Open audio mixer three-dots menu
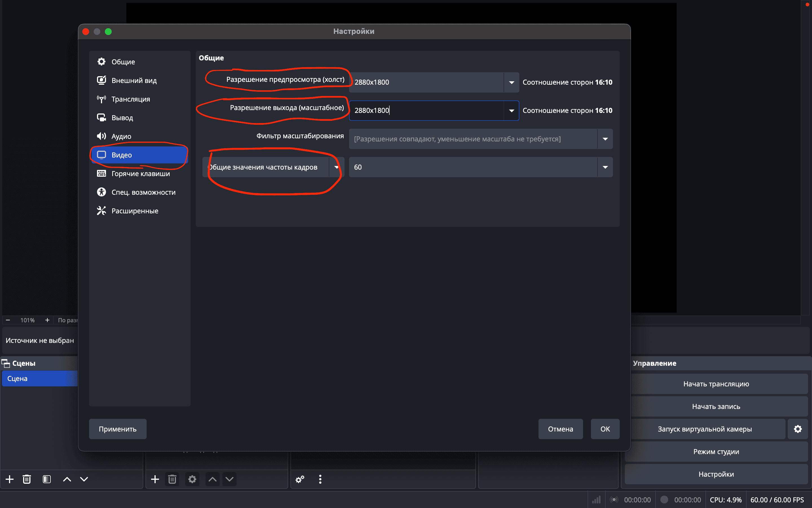 (x=320, y=479)
